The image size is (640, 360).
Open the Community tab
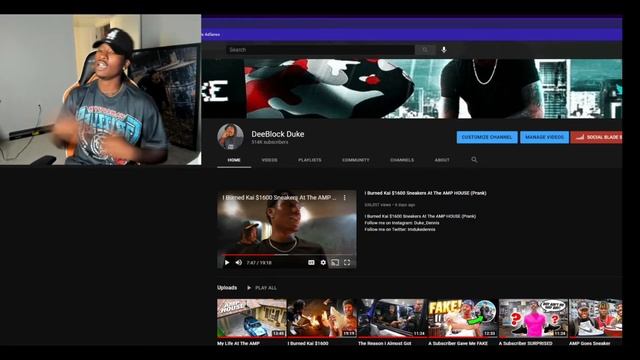(x=356, y=160)
